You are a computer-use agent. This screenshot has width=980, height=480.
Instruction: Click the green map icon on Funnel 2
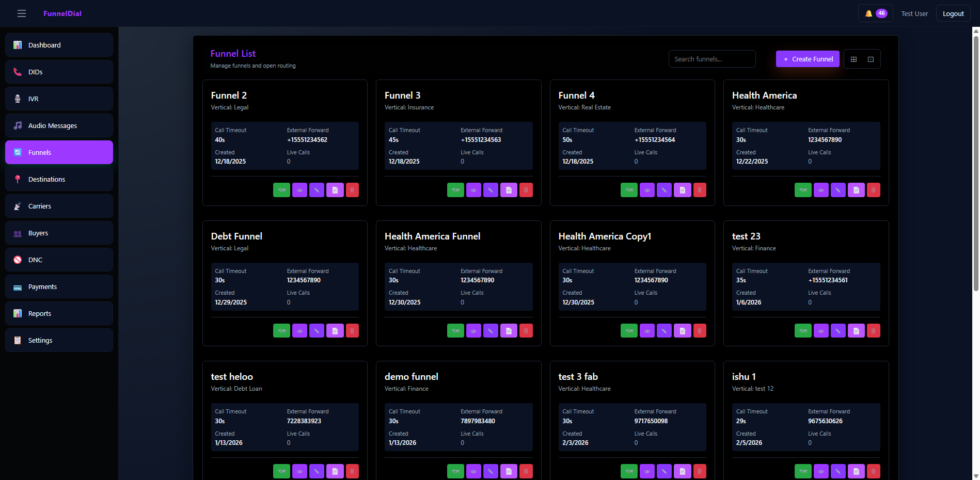[281, 190]
